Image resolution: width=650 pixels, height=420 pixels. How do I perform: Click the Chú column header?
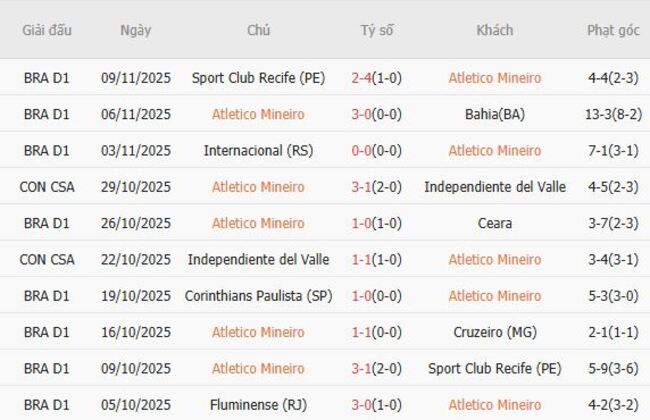pyautogui.click(x=258, y=30)
